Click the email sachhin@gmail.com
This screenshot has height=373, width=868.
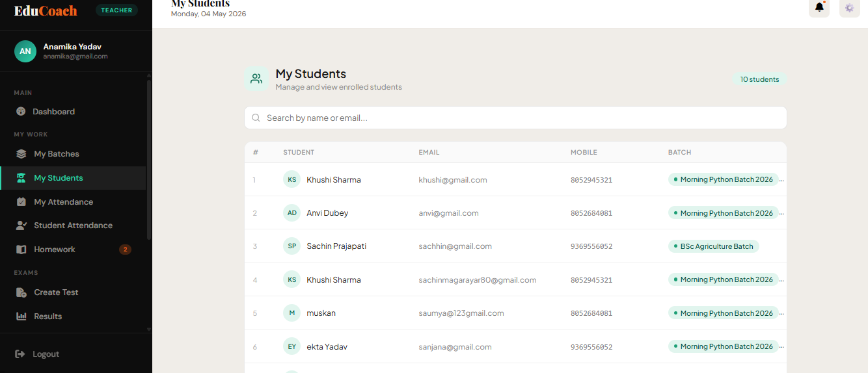(455, 247)
